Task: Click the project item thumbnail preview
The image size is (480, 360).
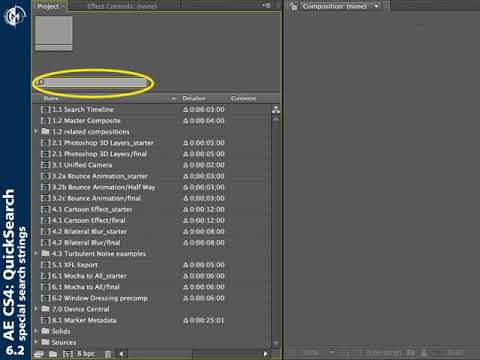Action: tap(54, 33)
